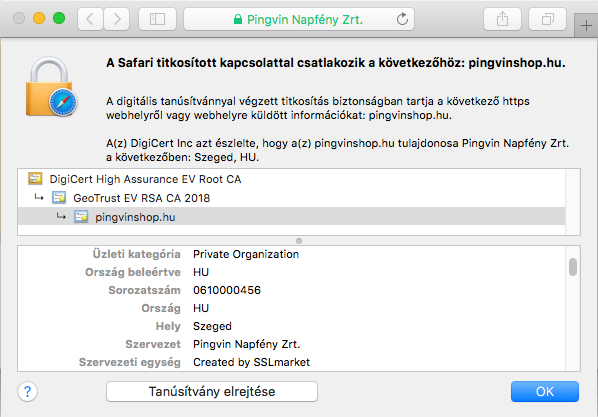Click the green padlock in address bar

(238, 19)
